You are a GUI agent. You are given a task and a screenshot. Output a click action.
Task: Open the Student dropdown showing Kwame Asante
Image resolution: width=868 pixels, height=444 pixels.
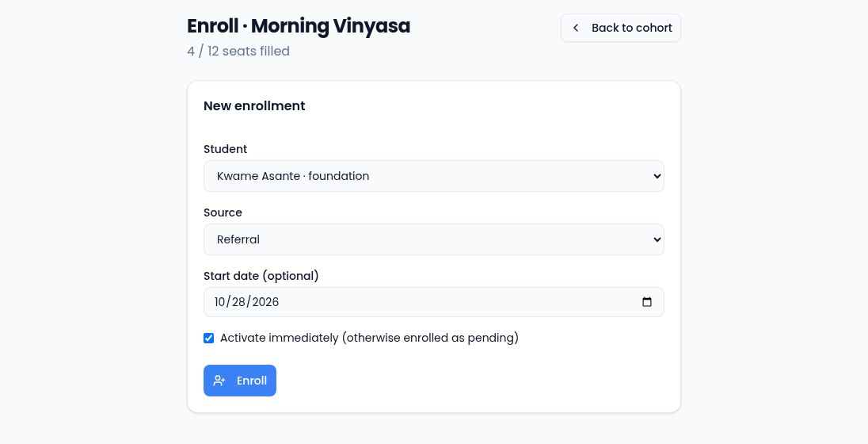(x=433, y=176)
